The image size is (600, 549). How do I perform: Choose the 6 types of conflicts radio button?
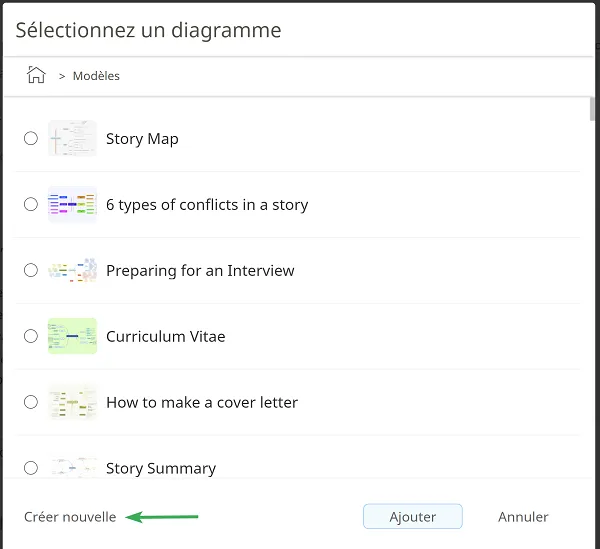point(31,204)
